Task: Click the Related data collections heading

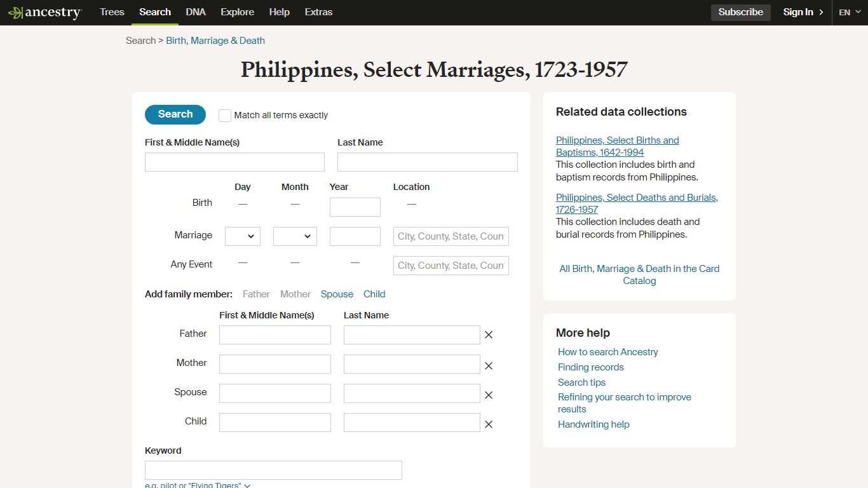Action: [x=621, y=112]
